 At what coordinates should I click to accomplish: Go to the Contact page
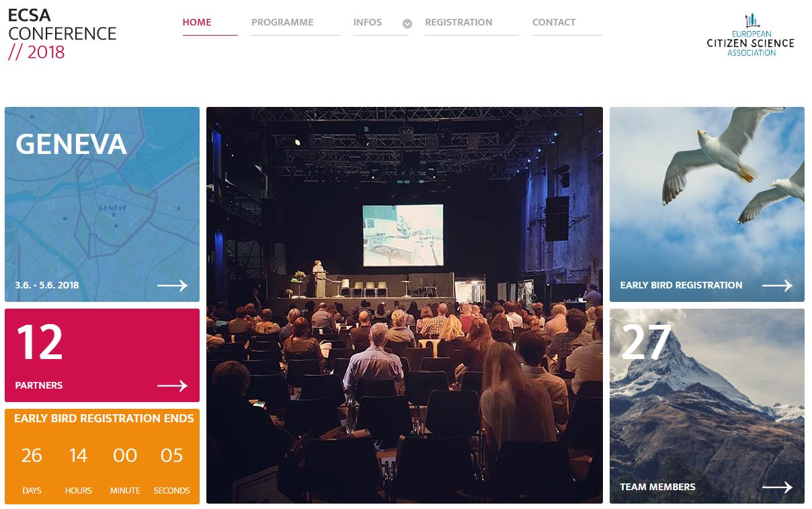point(554,22)
